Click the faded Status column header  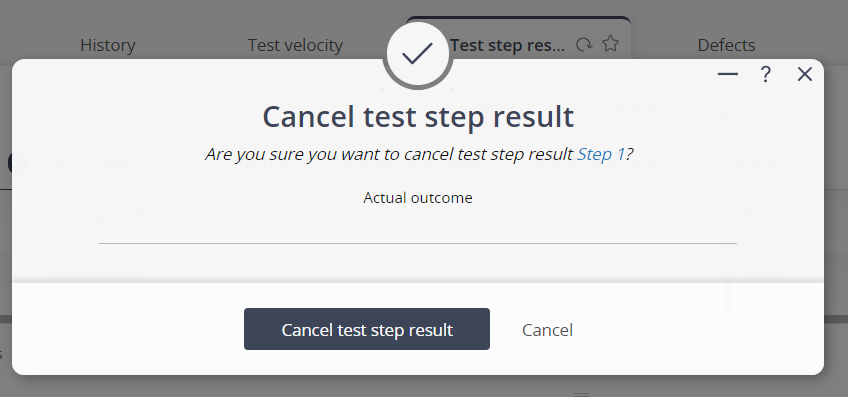point(756,164)
